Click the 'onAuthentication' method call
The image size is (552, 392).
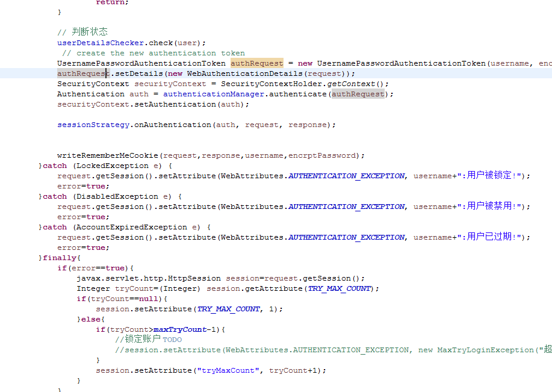click(x=173, y=125)
